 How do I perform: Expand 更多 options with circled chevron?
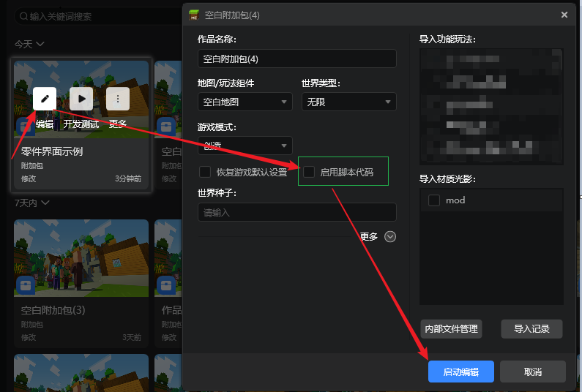390,237
